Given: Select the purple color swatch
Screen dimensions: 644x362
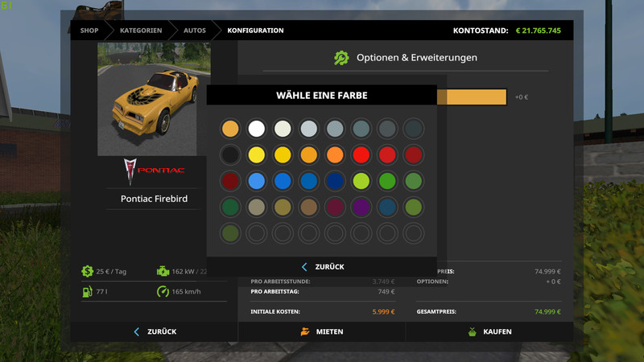Looking at the screenshot, I should click(x=361, y=208).
